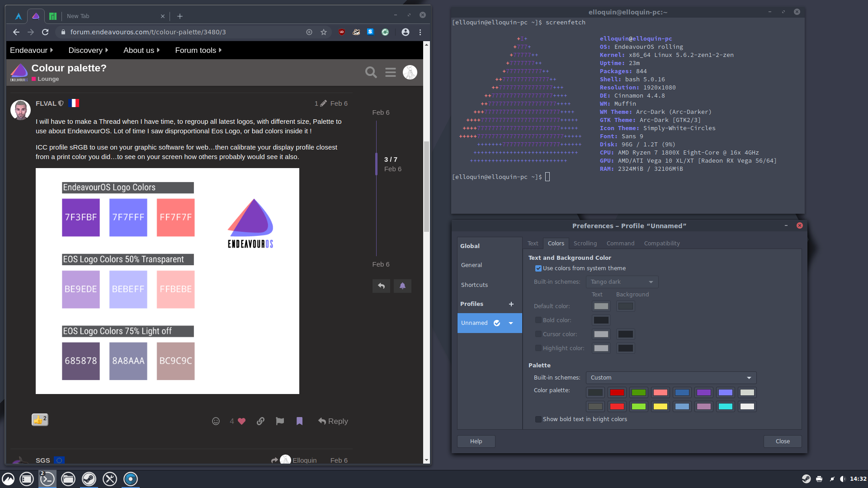This screenshot has height=488, width=868.
Task: Switch to the Text tab
Action: pos(533,243)
